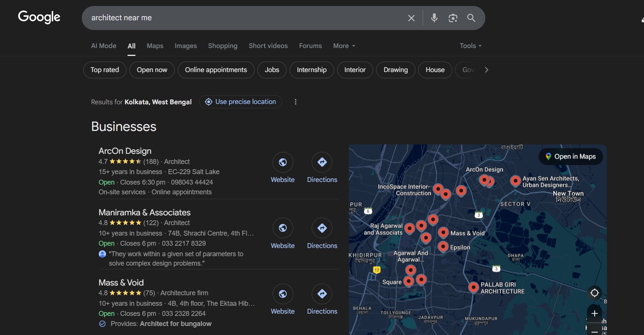
Task: Open the ArcOn Design business listing title
Action: (x=125, y=151)
